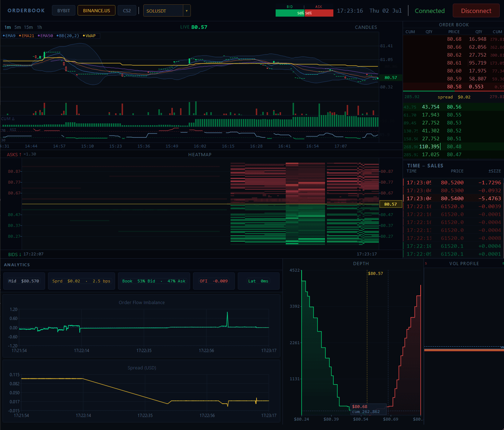Image resolution: width=504 pixels, height=430 pixels.
Task: Click the ±SIZE column header
Action: 494,171
